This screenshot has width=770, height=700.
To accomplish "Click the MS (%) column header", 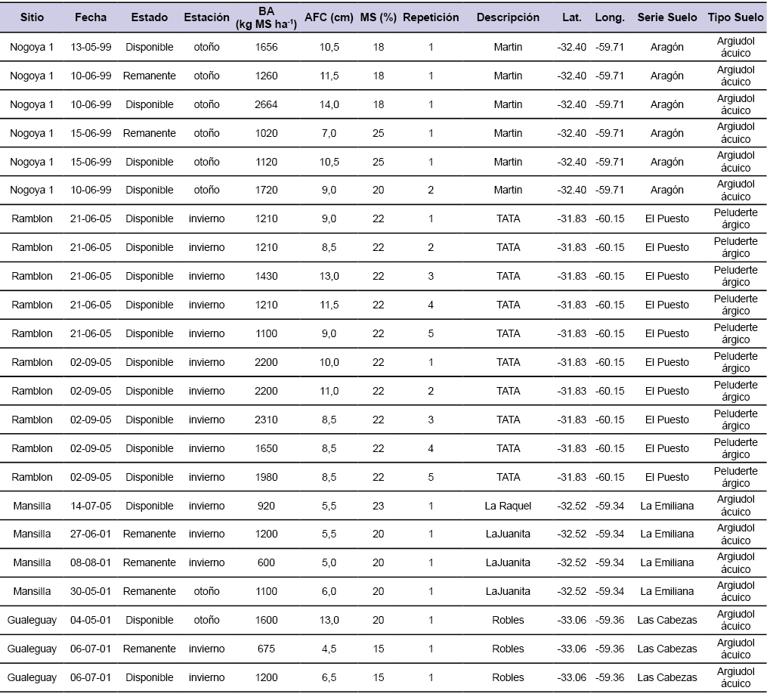I will coord(378,17).
